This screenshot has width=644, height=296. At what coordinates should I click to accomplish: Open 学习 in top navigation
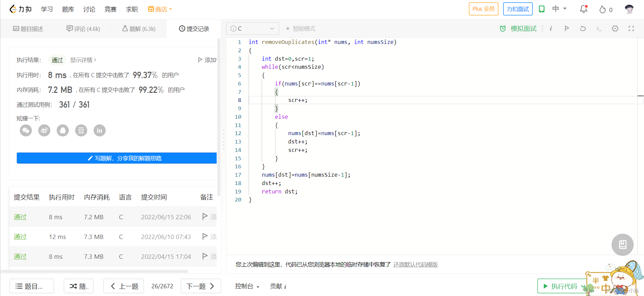click(x=47, y=9)
